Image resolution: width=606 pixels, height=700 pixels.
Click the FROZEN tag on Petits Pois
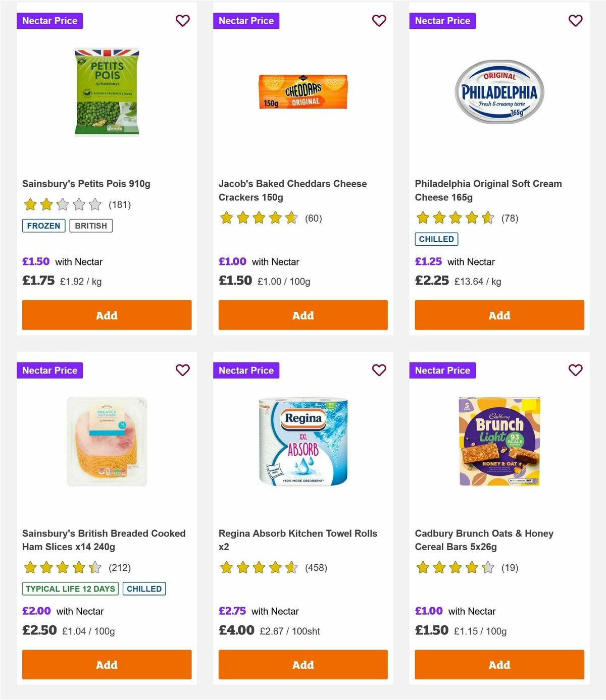pyautogui.click(x=43, y=226)
